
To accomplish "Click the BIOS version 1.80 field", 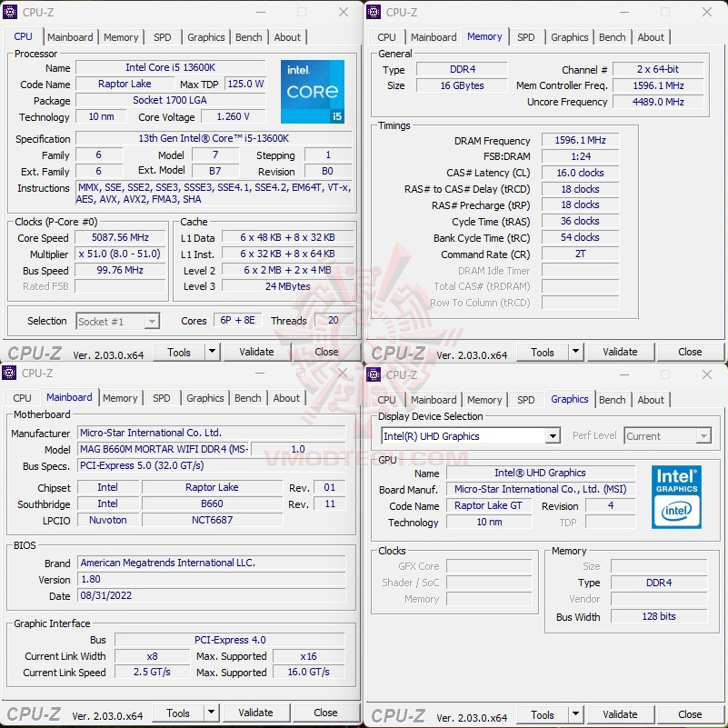I will [211, 579].
